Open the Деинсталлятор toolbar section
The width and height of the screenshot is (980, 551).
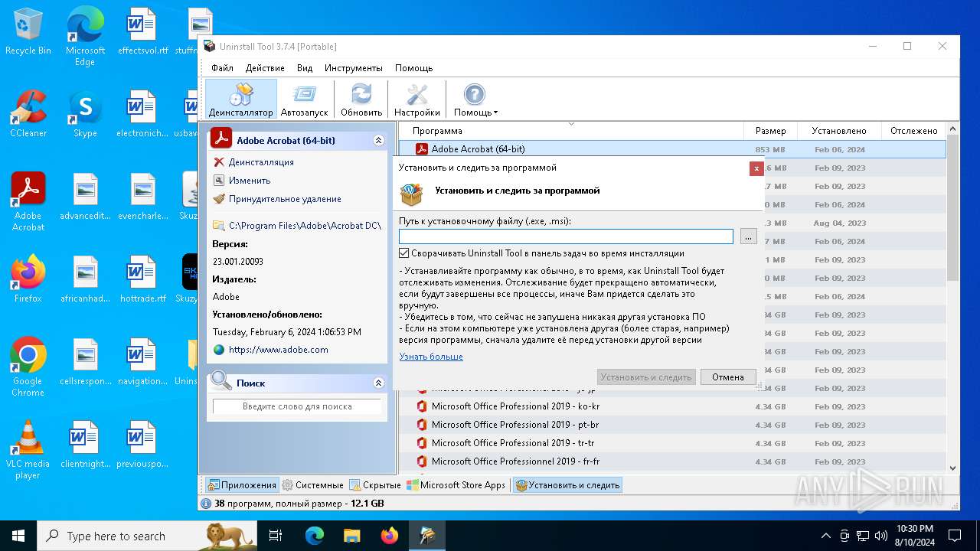click(240, 99)
